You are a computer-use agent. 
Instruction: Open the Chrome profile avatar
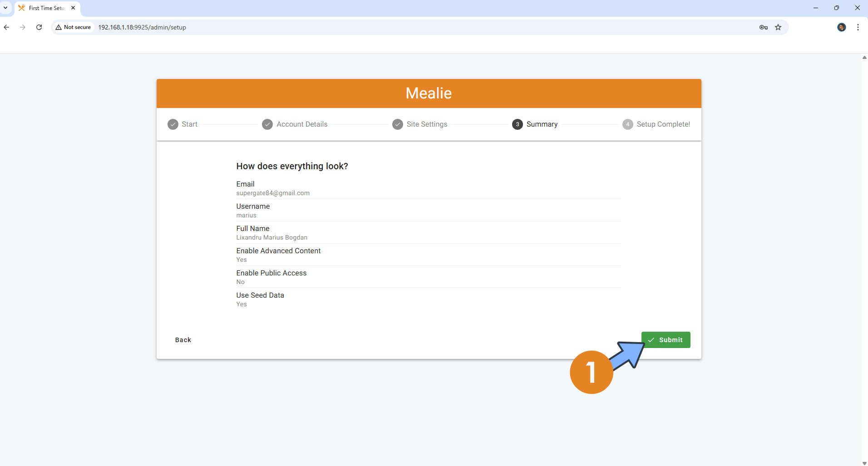(841, 27)
